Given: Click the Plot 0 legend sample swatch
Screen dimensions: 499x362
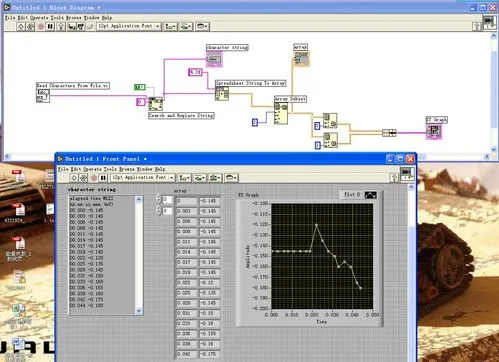Looking at the screenshot, I should point(371,195).
